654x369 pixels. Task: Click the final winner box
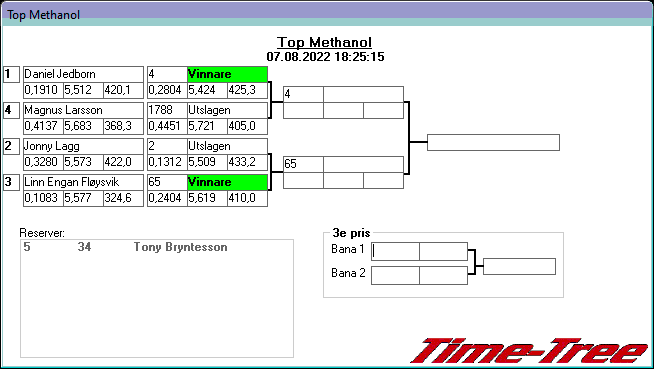pyautogui.click(x=493, y=143)
